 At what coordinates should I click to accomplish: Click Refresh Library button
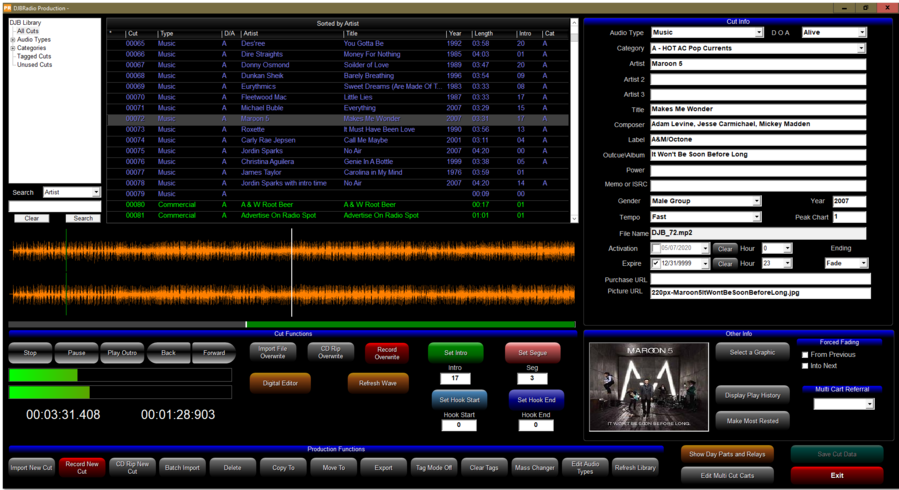pos(635,468)
